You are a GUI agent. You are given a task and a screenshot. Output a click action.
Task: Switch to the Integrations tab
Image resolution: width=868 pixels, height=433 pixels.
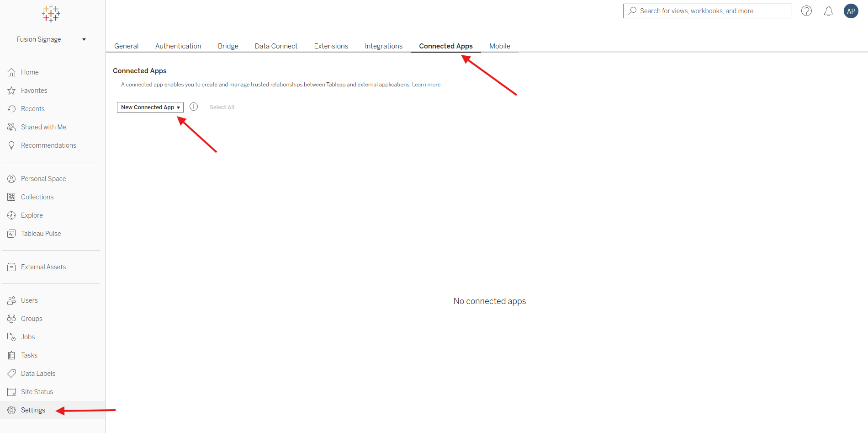coord(384,46)
